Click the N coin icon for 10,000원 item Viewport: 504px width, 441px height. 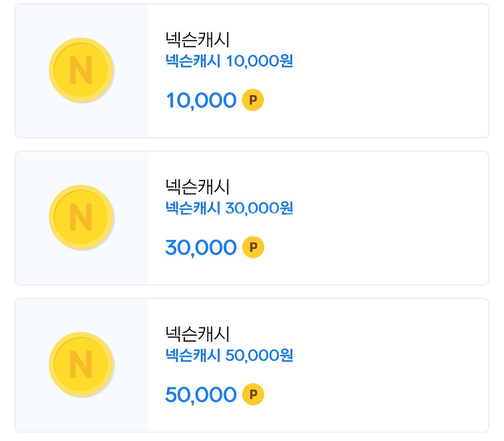(x=81, y=71)
